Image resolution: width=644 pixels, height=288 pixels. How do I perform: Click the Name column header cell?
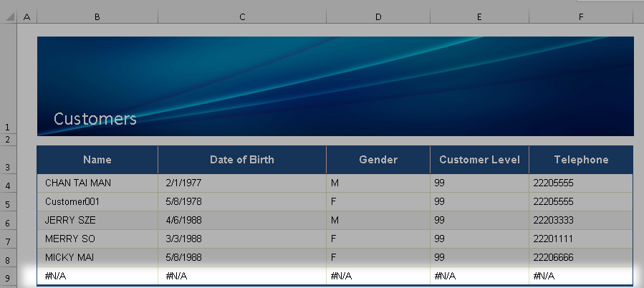coord(97,160)
